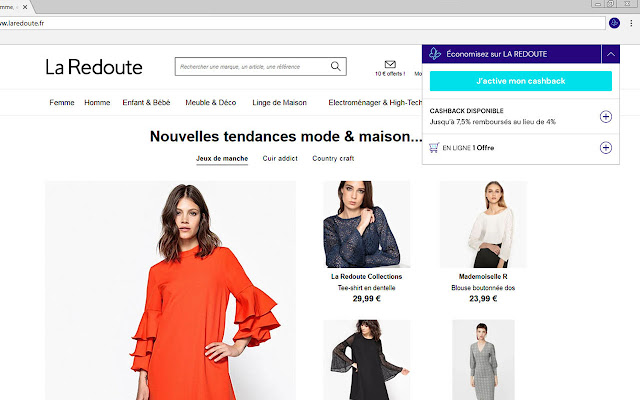Click the 29,99 € price
The height and width of the screenshot is (400, 640).
click(367, 299)
